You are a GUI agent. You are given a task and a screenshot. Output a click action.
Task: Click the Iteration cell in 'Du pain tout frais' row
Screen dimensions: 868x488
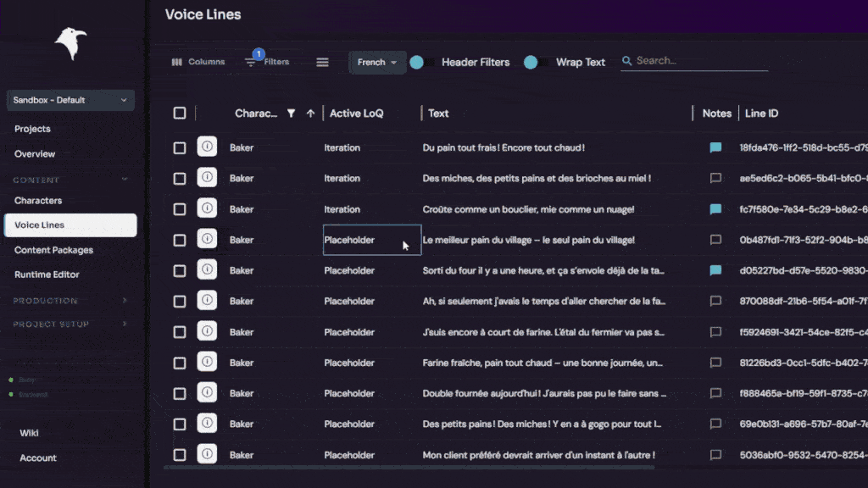[x=342, y=147]
